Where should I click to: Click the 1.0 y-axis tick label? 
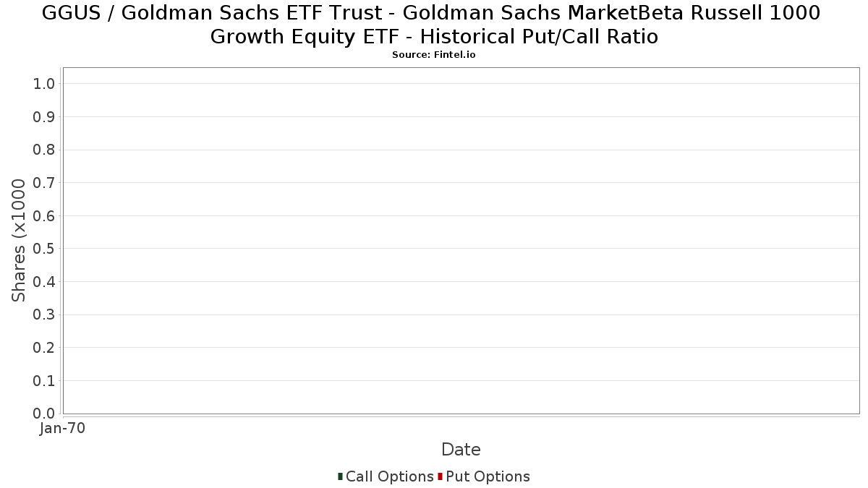point(44,84)
